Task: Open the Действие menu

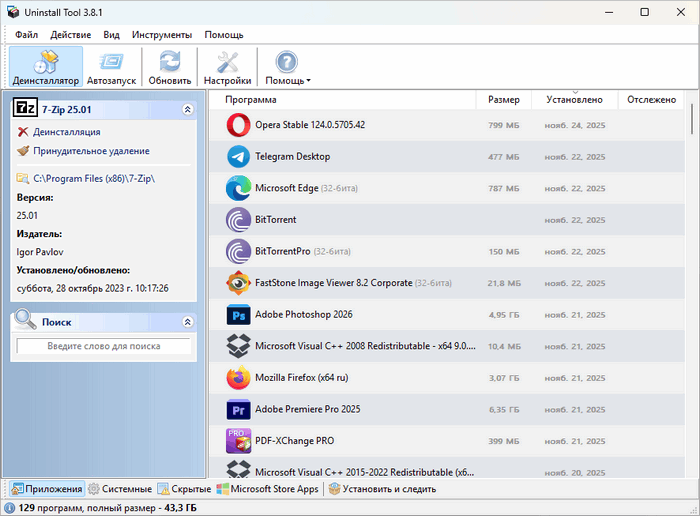Action: tap(70, 34)
